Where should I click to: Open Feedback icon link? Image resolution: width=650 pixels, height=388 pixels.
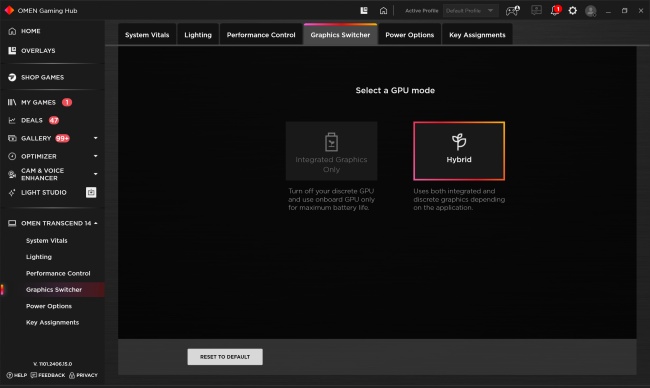coord(34,375)
